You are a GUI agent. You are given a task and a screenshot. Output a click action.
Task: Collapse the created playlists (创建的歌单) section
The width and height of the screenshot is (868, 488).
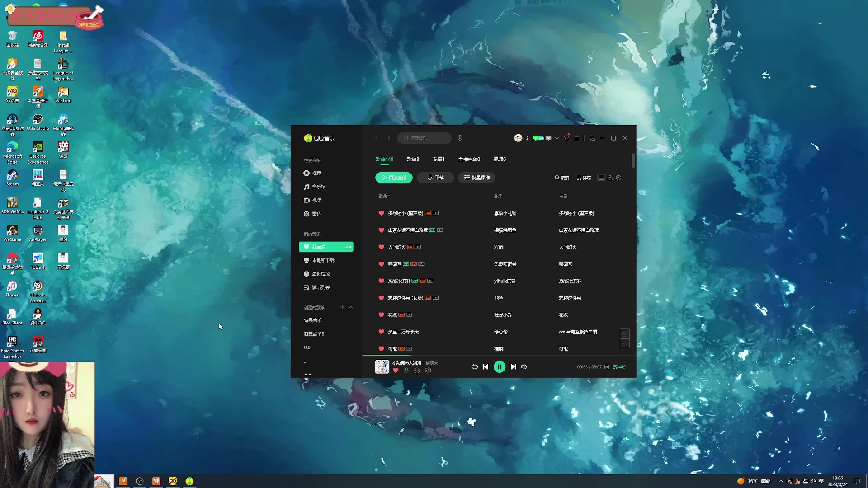click(351, 307)
